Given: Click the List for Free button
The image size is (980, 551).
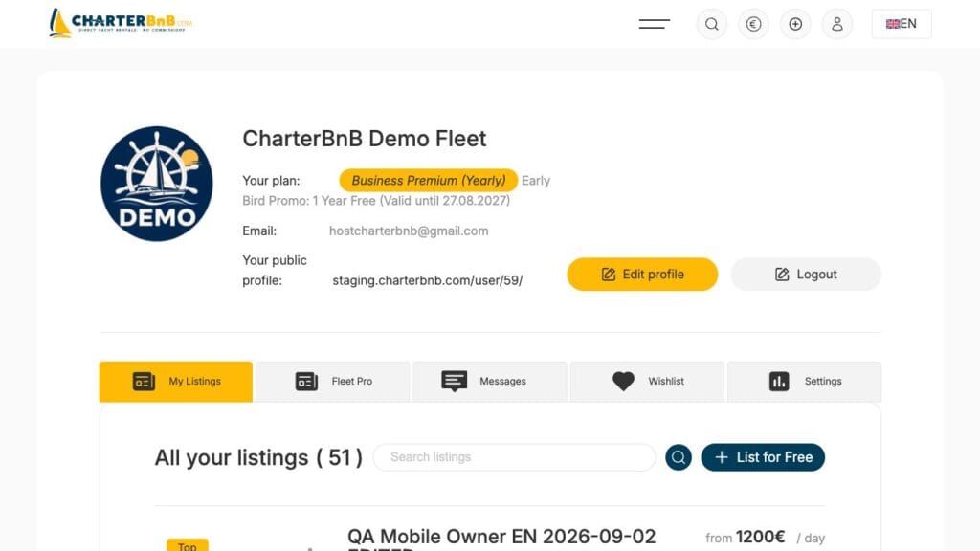Looking at the screenshot, I should click(x=763, y=457).
